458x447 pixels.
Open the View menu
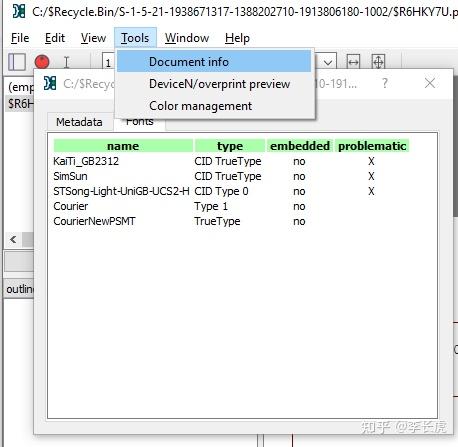[93, 38]
